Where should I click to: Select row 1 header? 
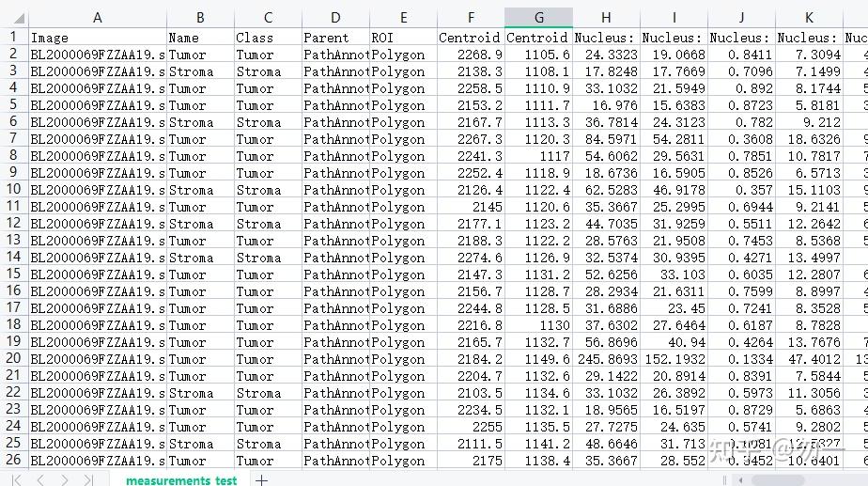[14, 37]
